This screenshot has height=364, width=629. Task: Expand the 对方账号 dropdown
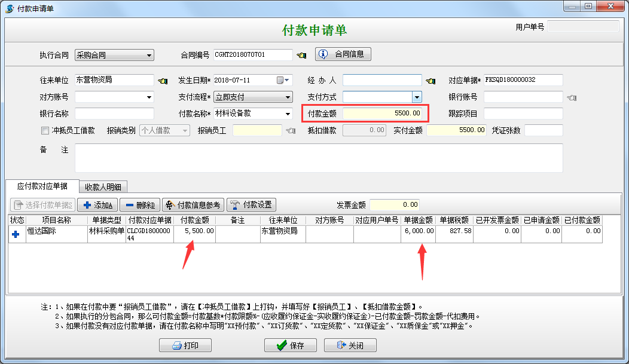coord(149,97)
